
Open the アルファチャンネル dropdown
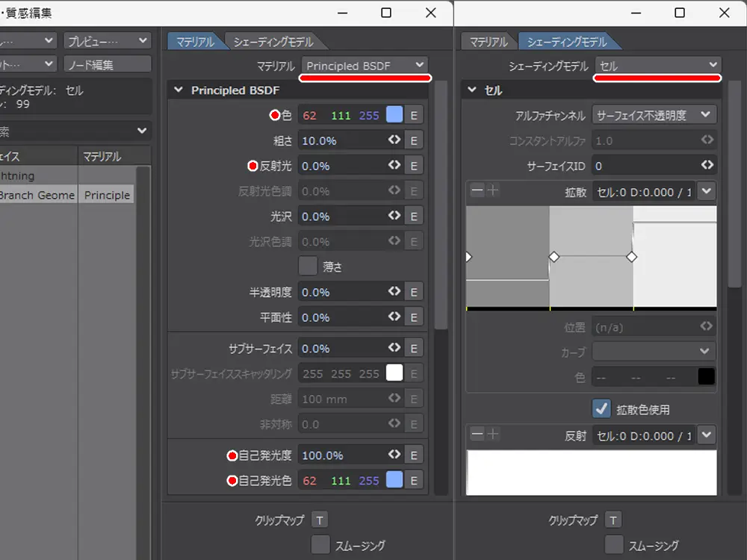tap(654, 115)
